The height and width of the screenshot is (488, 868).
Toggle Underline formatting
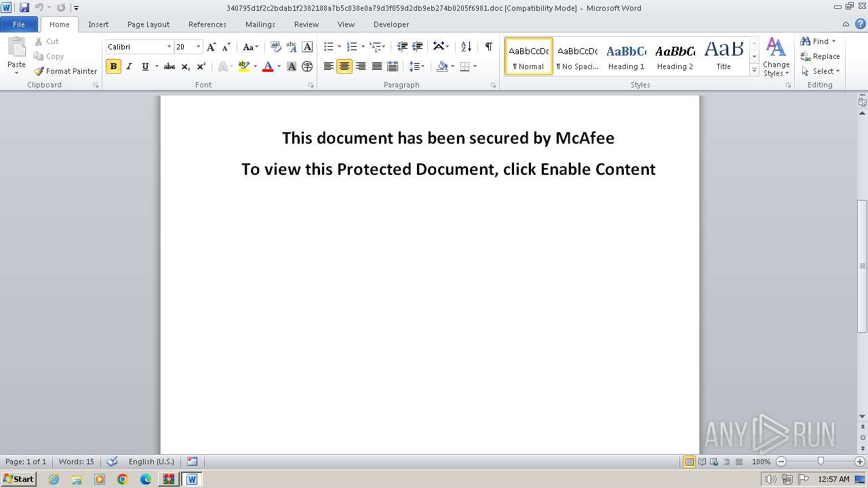pos(145,66)
